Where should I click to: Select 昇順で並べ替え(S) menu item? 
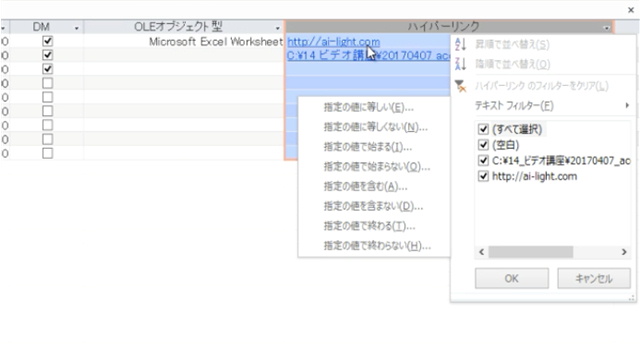512,44
